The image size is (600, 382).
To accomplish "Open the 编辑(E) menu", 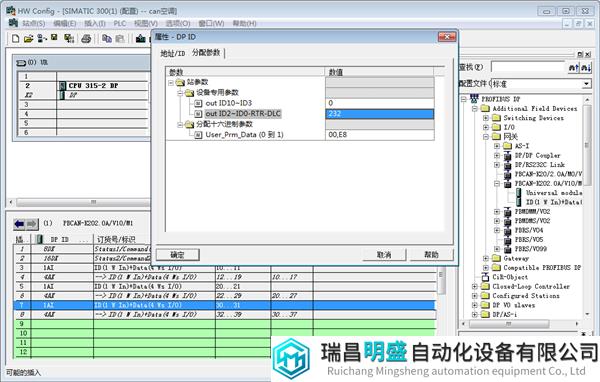I will [x=65, y=23].
